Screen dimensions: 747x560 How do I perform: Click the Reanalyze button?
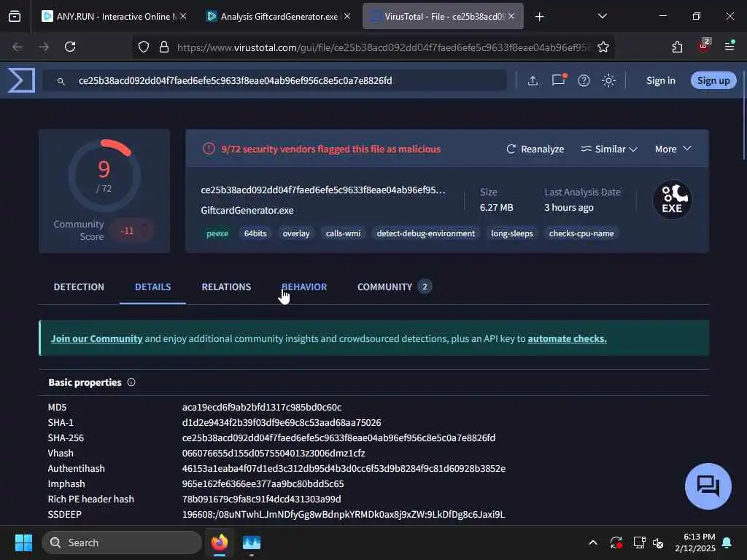[x=535, y=149]
